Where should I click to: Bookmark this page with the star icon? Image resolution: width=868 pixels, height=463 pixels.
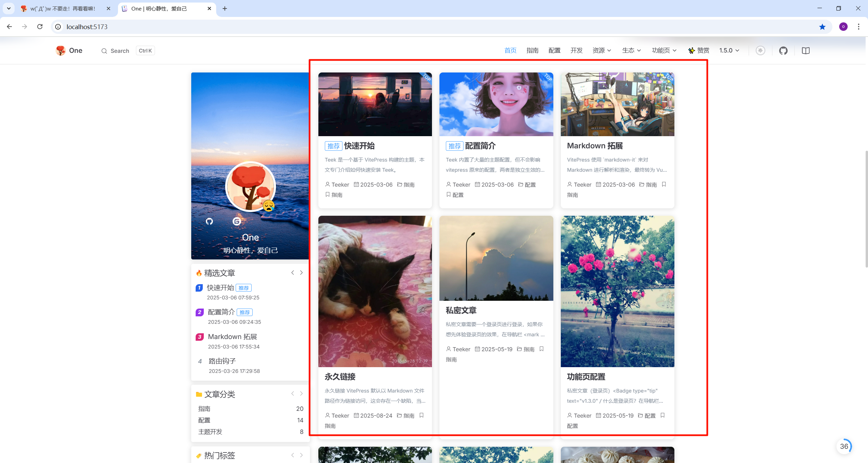822,27
